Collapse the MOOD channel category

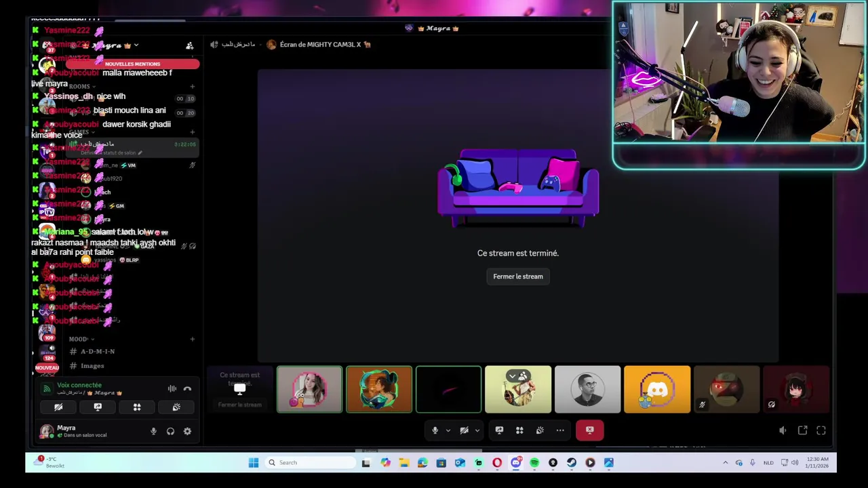coord(81,339)
